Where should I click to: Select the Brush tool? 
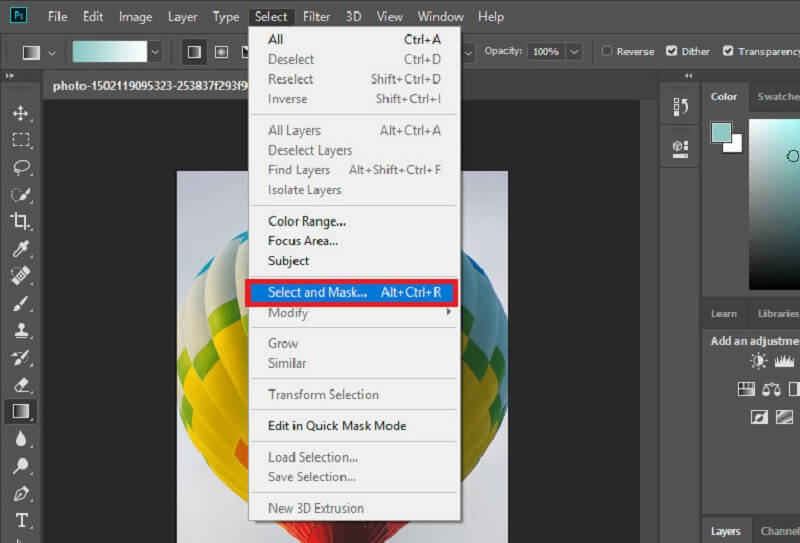[x=21, y=302]
